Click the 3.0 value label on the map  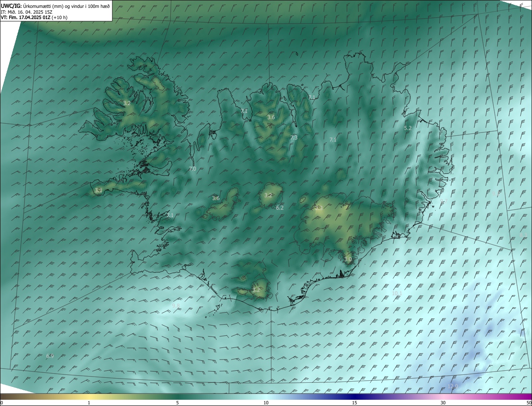tap(348, 259)
